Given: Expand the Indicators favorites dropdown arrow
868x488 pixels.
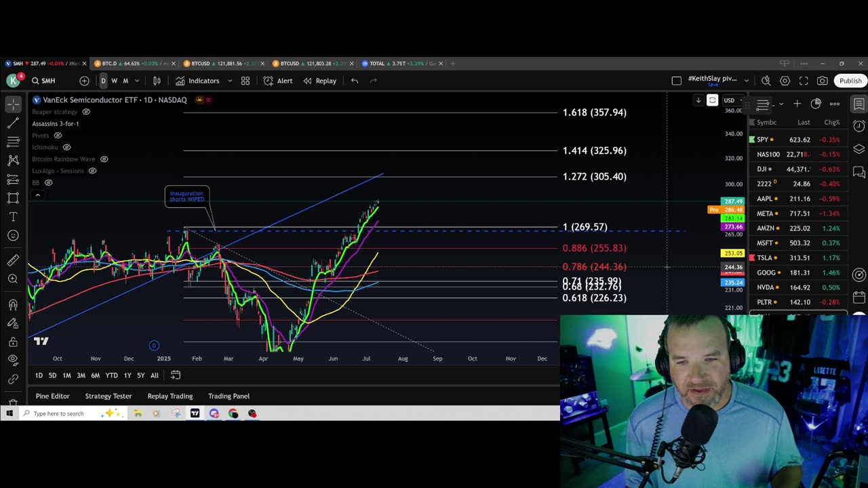Looking at the screenshot, I should pos(230,81).
